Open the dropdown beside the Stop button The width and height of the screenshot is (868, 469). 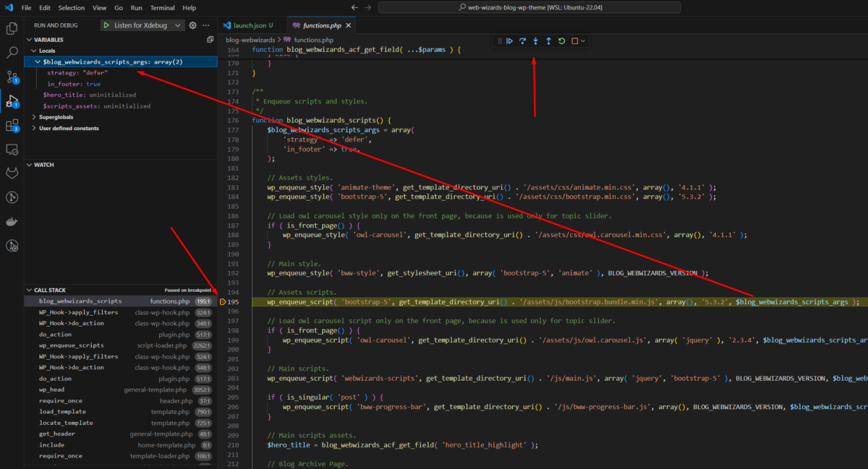click(582, 41)
